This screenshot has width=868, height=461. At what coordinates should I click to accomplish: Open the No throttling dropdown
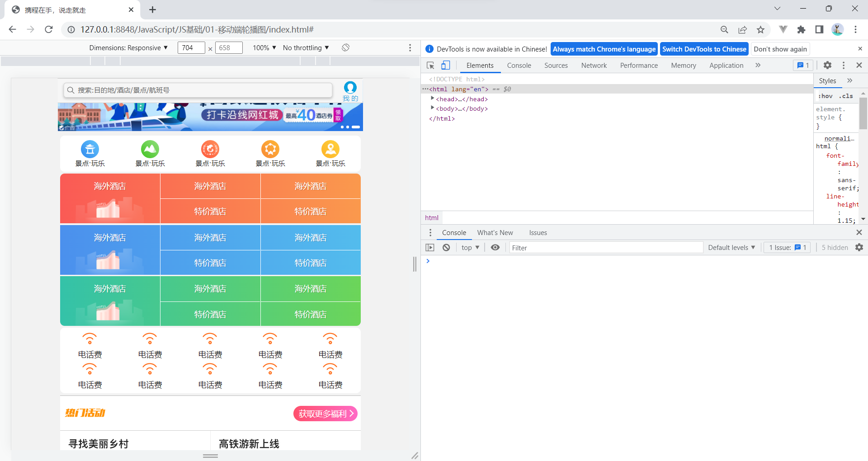306,47
